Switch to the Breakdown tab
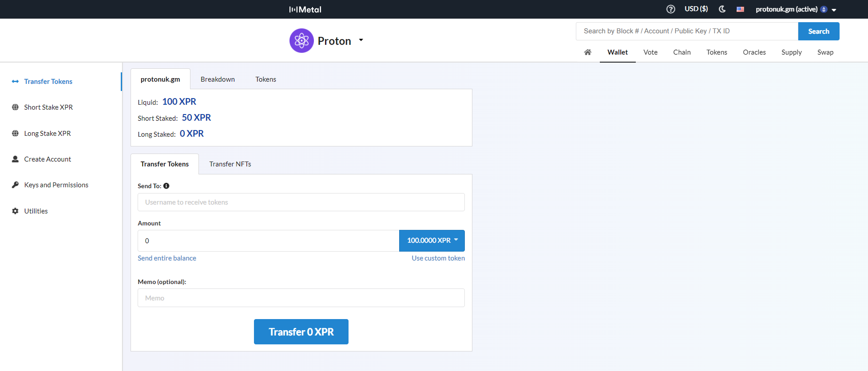The height and width of the screenshot is (371, 868). 218,79
